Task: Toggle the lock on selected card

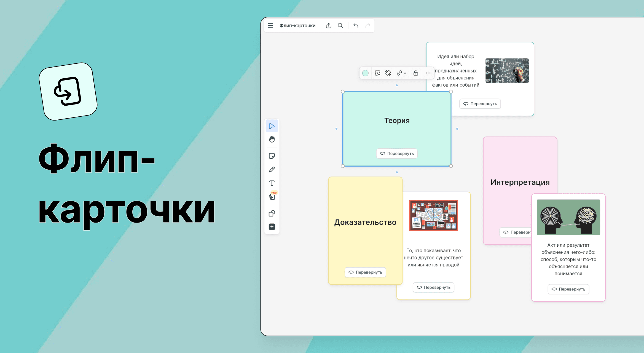Action: coord(416,73)
